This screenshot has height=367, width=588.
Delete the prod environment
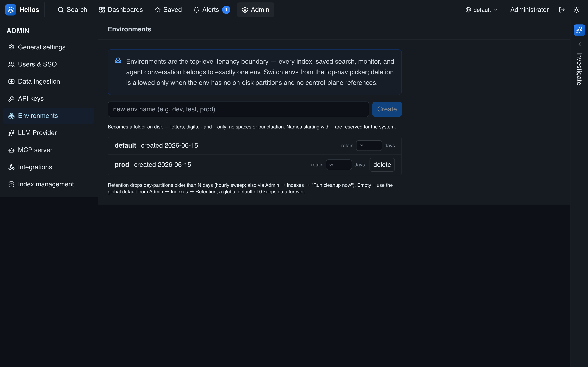[382, 165]
